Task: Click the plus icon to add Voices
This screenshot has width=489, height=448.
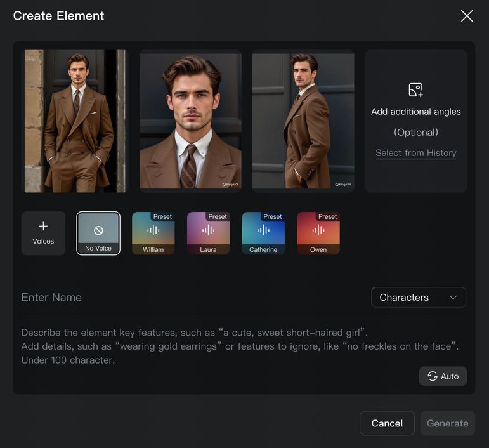Action: pos(43,227)
